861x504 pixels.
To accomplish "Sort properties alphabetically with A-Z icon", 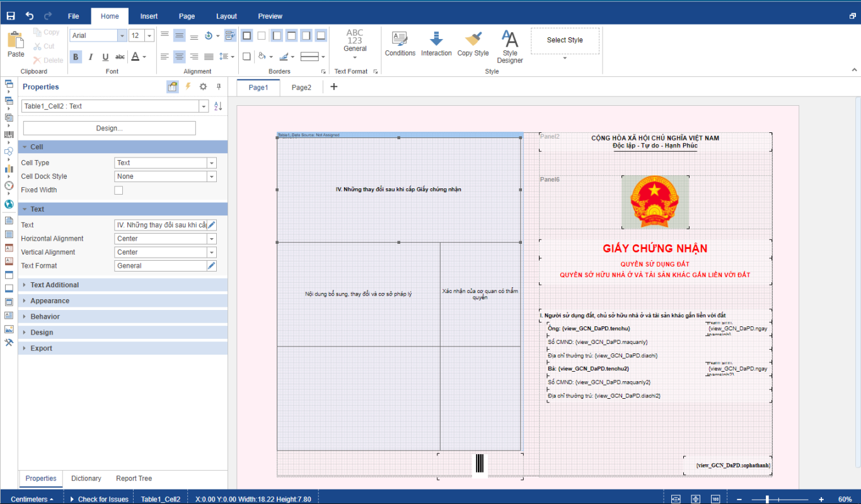I will [x=218, y=106].
